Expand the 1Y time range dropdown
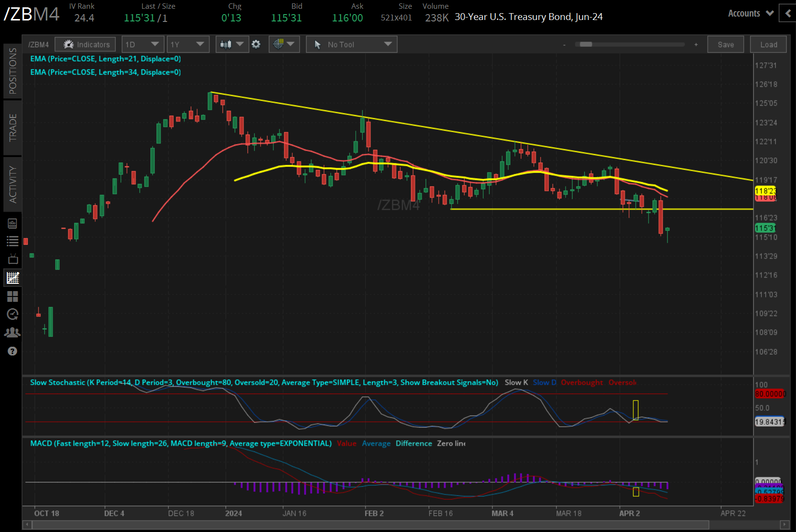 coord(188,44)
